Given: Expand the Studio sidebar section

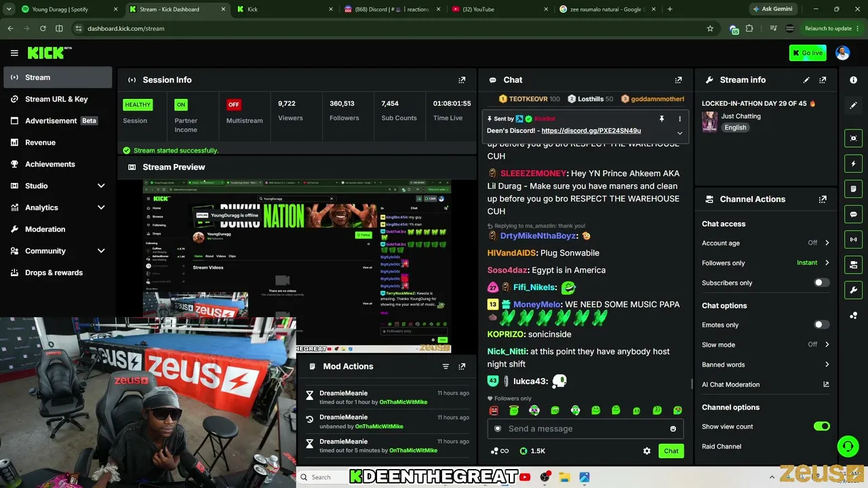Looking at the screenshot, I should pos(101,186).
